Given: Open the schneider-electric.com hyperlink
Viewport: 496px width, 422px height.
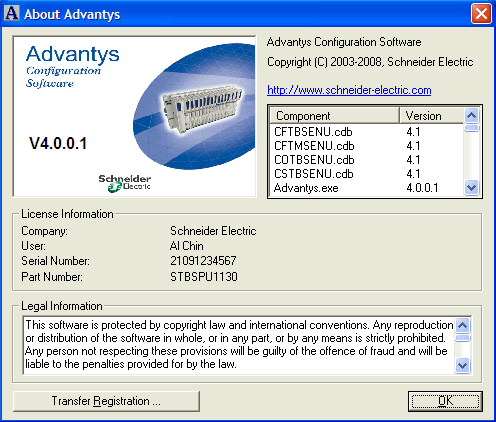Looking at the screenshot, I should pos(349,90).
